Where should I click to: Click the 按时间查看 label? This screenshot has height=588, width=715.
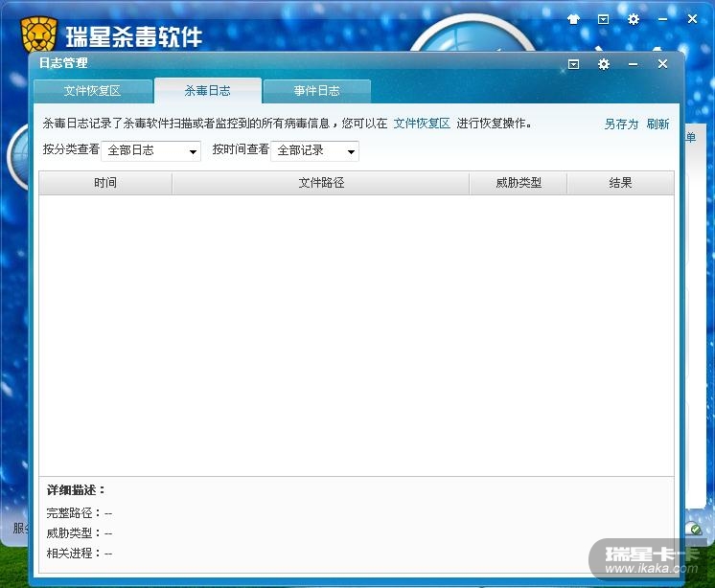click(x=241, y=149)
